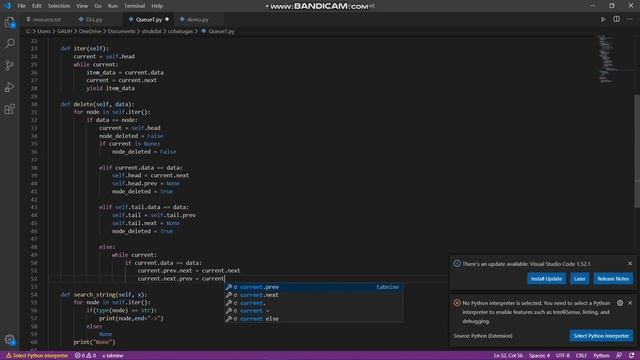Viewport: 640px width, 360px height.
Task: Open the View menu
Action: pos(82,6)
